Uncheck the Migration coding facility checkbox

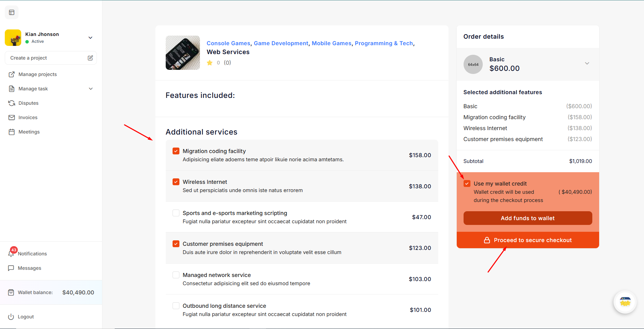(176, 151)
